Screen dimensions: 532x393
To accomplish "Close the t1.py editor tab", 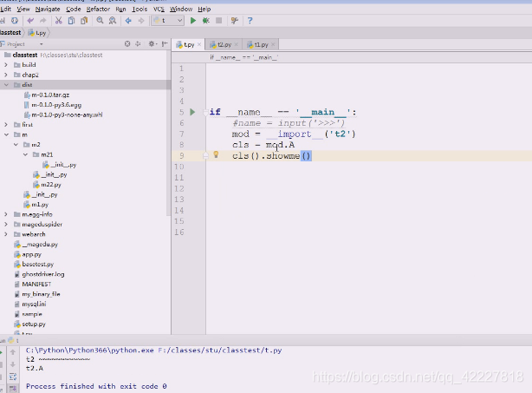I will [x=273, y=44].
